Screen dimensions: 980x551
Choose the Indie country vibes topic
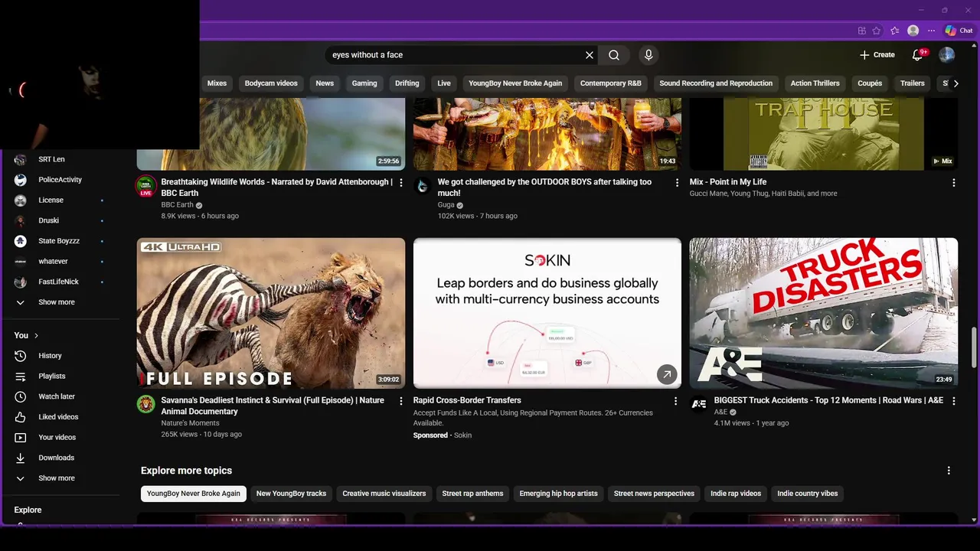pos(808,494)
